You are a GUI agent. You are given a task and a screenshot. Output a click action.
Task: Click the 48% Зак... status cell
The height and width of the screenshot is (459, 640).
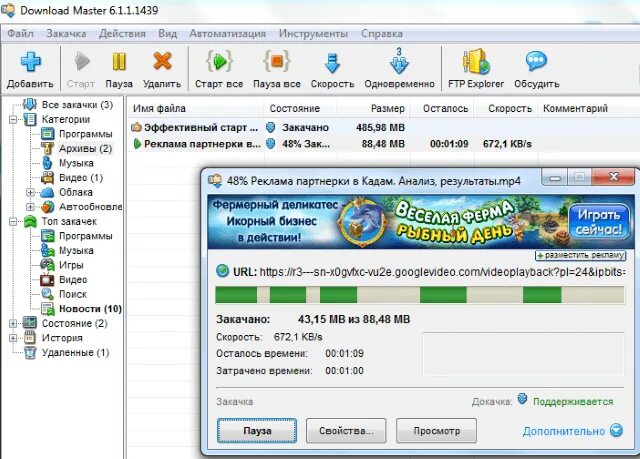[306, 144]
